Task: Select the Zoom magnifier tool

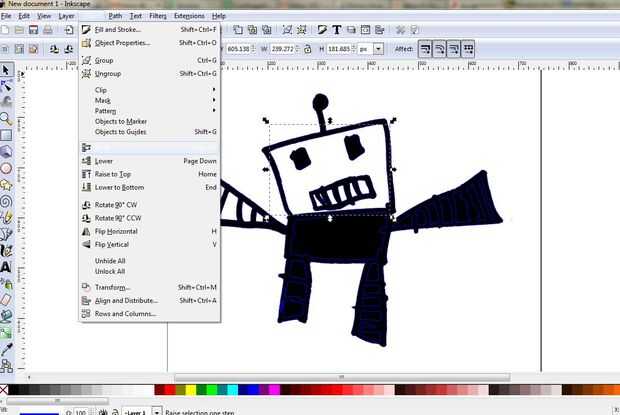Action: pos(6,118)
